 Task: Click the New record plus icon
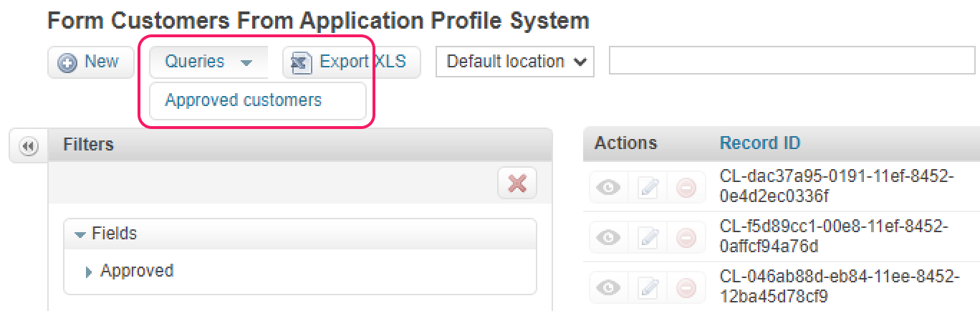tap(68, 63)
